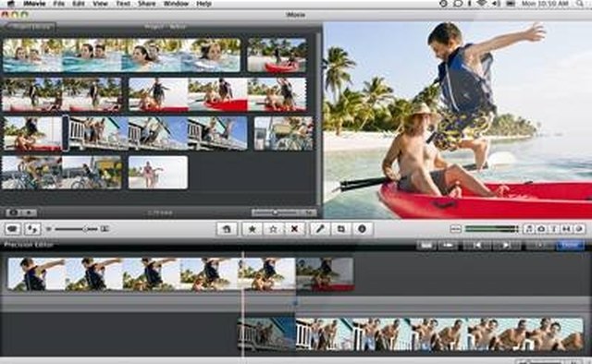
Task: Play project from the beginning
Action: pyautogui.click(x=29, y=212)
